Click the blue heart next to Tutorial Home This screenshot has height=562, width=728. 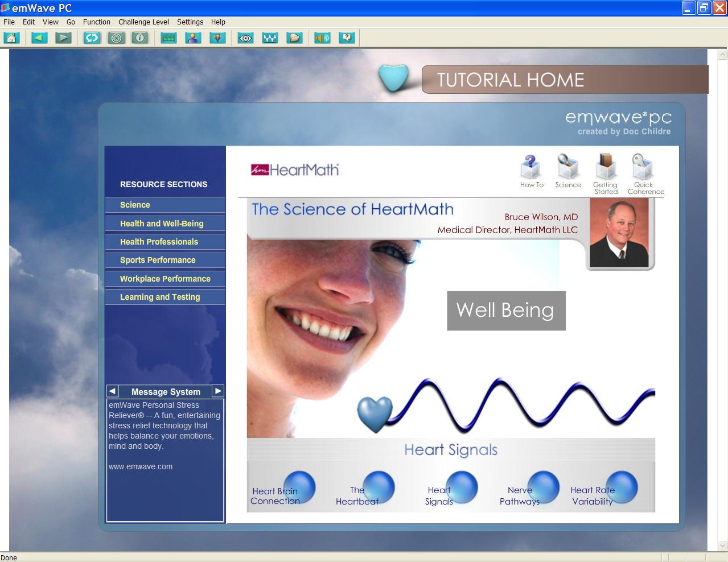(394, 78)
